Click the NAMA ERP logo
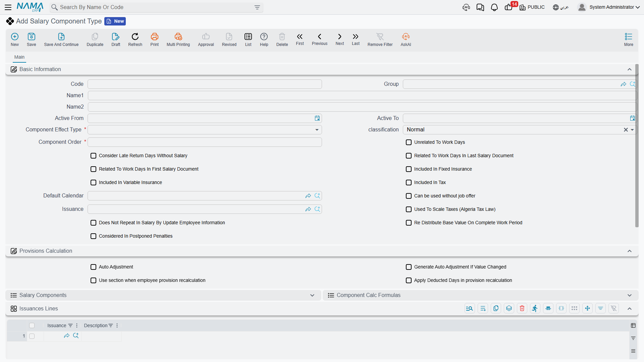The height and width of the screenshot is (362, 644). click(30, 7)
